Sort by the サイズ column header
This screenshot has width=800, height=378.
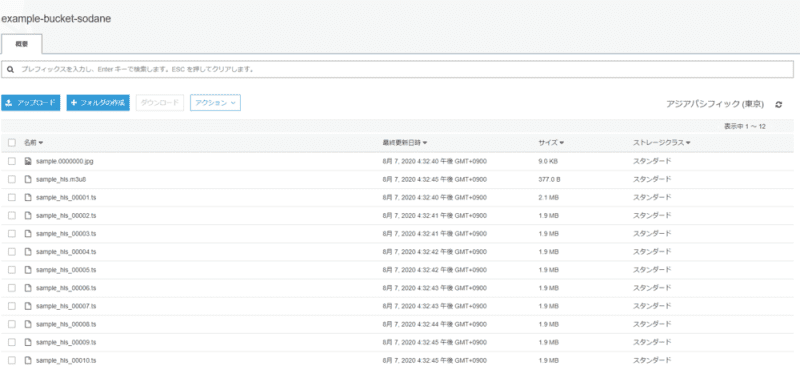[551, 143]
